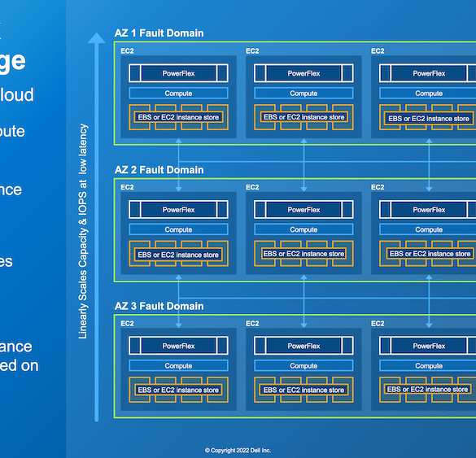Select Compute box in AZ 3 middle EC2

point(304,366)
